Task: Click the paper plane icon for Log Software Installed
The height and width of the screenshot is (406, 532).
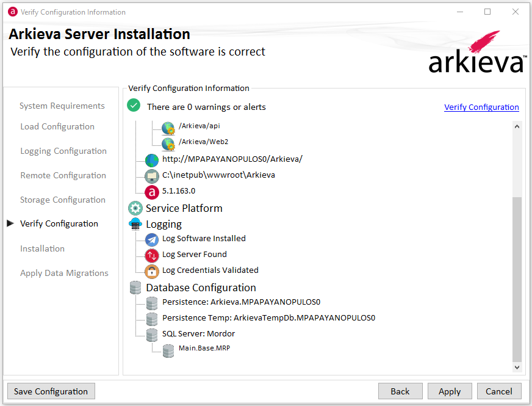Action: click(152, 240)
